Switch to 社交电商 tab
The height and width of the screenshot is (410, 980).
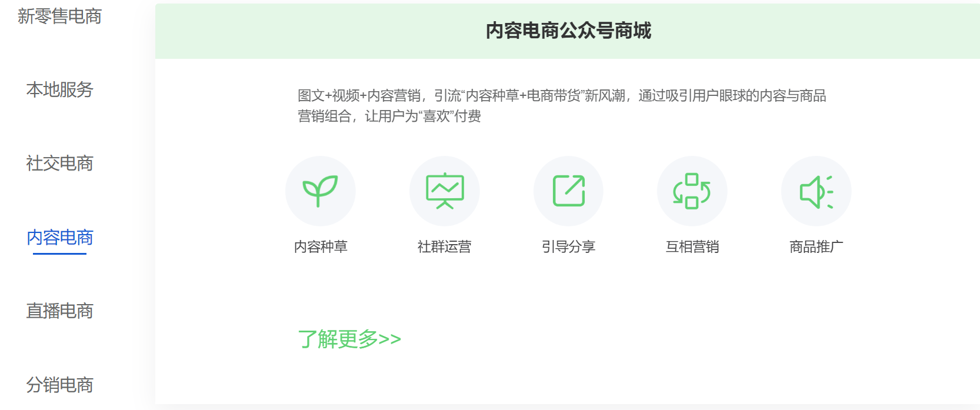[59, 163]
